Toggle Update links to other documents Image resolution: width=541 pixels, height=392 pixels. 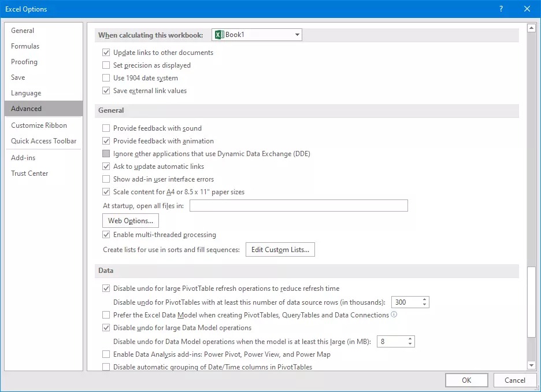pyautogui.click(x=106, y=53)
